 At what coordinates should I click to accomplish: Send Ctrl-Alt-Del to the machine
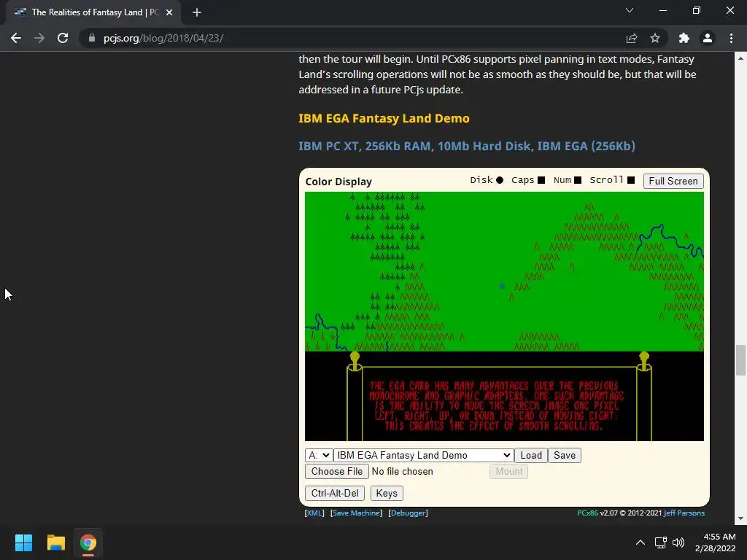(x=335, y=494)
